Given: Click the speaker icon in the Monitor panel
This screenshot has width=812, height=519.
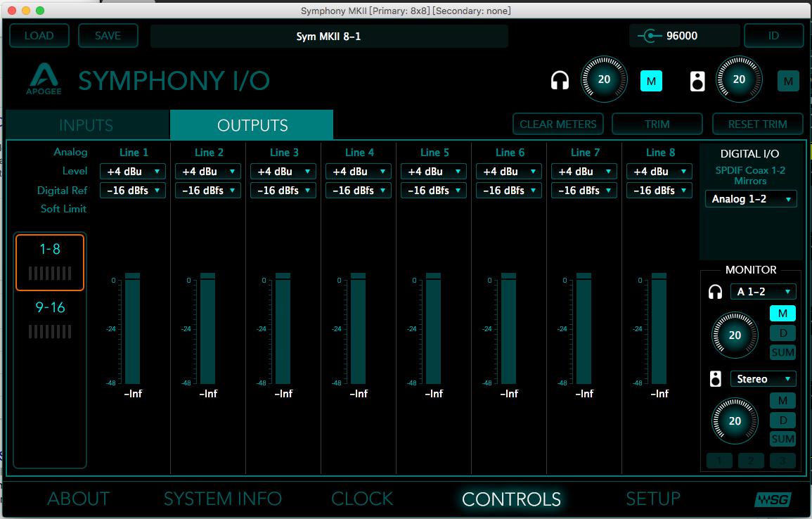Looking at the screenshot, I should [x=715, y=380].
